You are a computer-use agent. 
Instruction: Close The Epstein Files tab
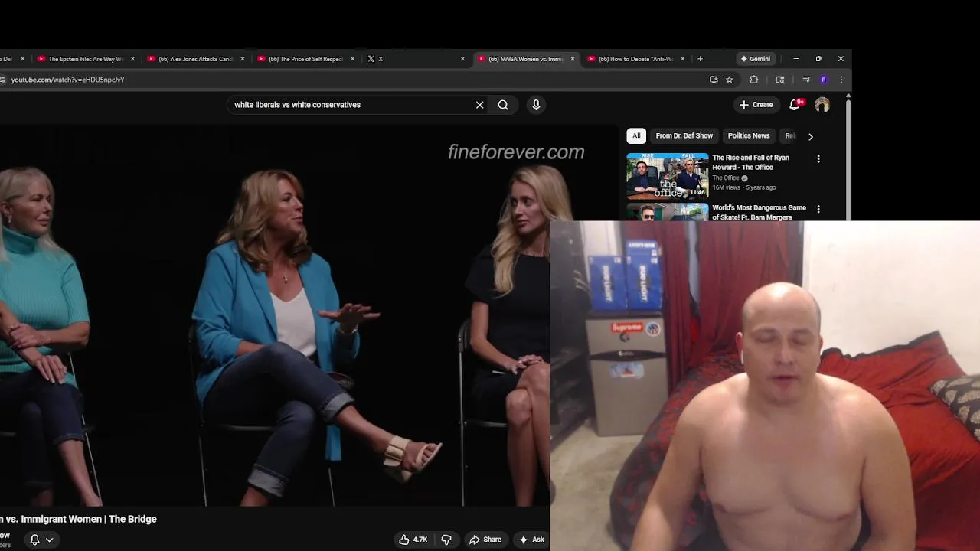pos(132,59)
